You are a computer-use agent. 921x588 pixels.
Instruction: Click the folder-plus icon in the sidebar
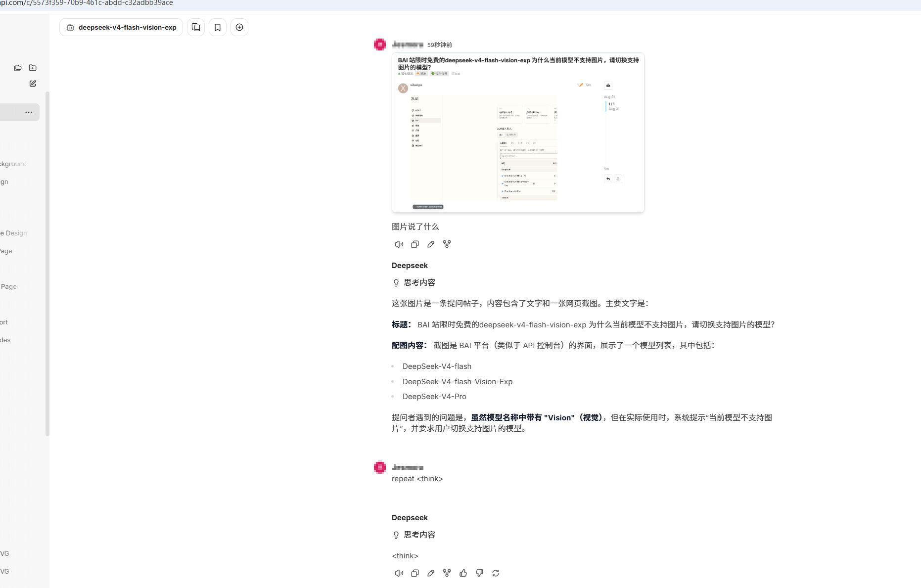pyautogui.click(x=33, y=68)
